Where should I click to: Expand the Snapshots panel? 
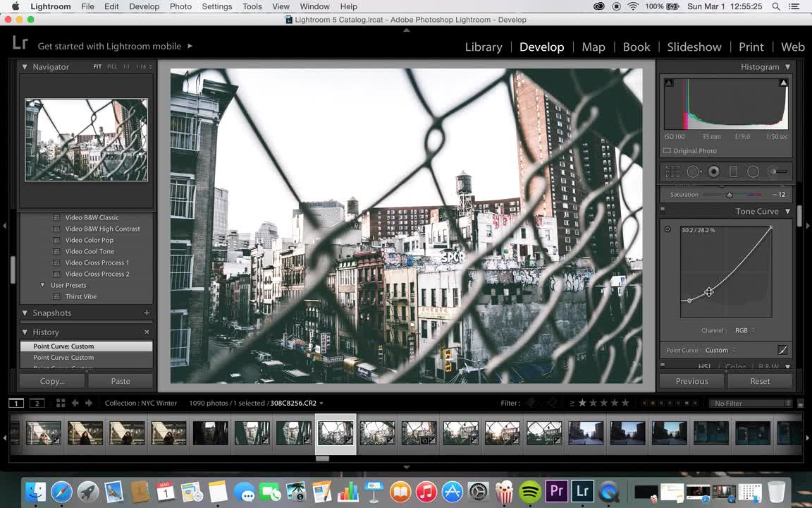[x=25, y=313]
